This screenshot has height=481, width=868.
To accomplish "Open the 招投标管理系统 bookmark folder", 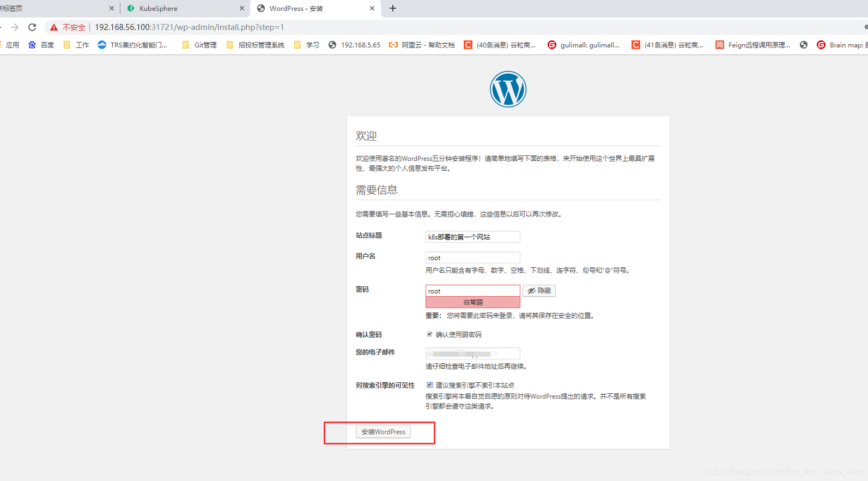I will (255, 45).
